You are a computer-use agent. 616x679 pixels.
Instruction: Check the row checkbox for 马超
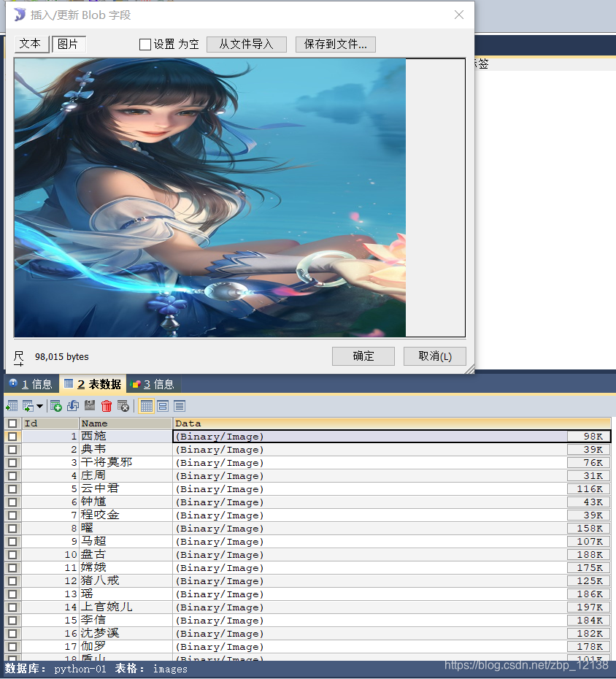click(12, 542)
